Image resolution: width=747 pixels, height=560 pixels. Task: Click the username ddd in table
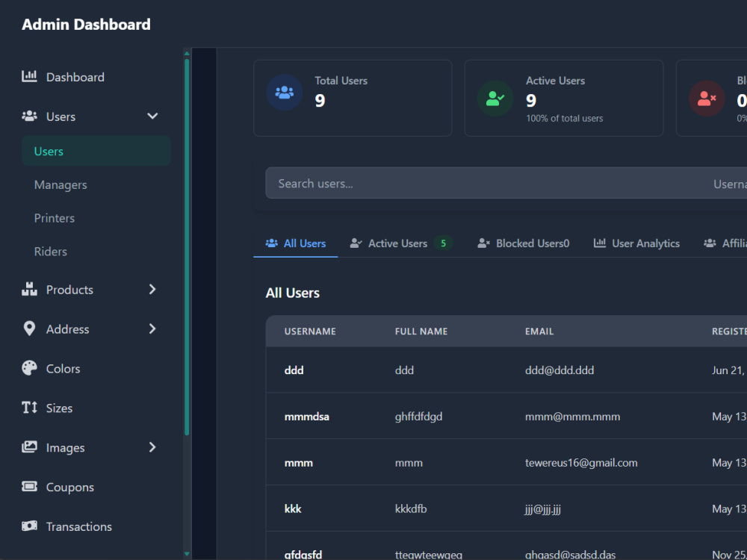tap(294, 370)
